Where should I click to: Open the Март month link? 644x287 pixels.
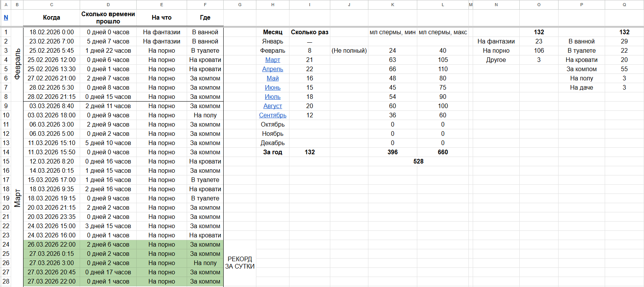pos(273,60)
